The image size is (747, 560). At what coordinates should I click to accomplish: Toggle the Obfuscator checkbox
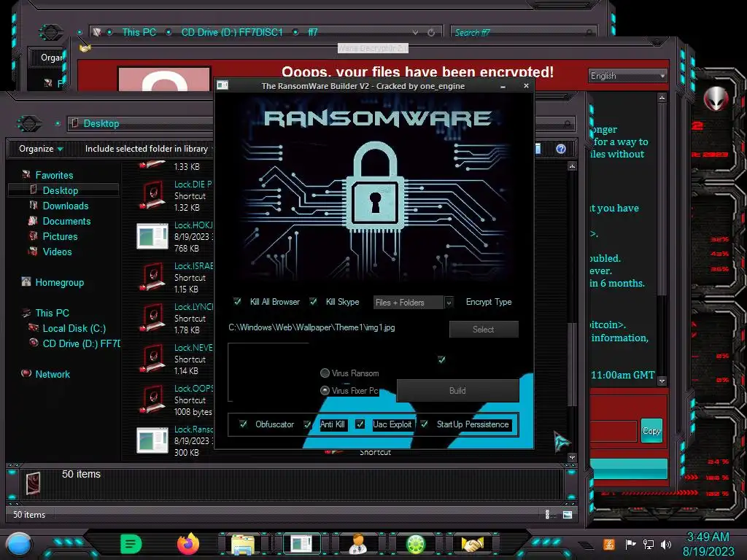coord(243,424)
